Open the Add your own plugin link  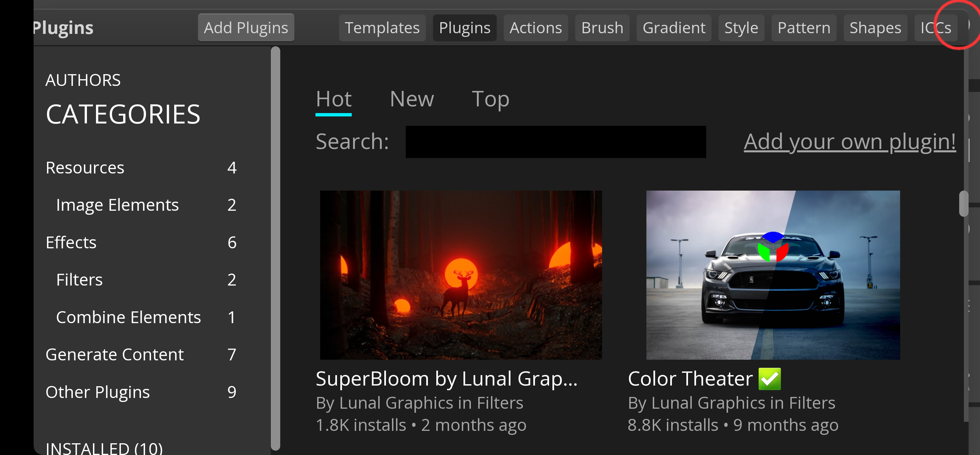849,141
